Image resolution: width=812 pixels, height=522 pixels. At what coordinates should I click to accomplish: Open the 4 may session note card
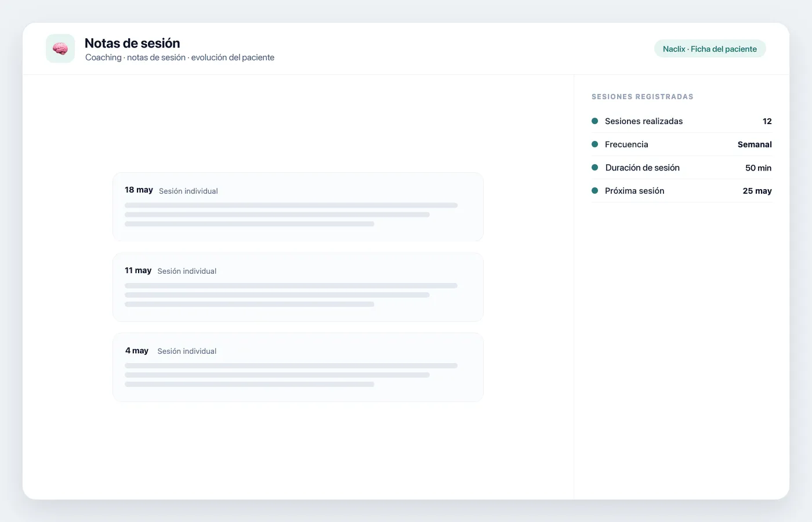pyautogui.click(x=298, y=367)
